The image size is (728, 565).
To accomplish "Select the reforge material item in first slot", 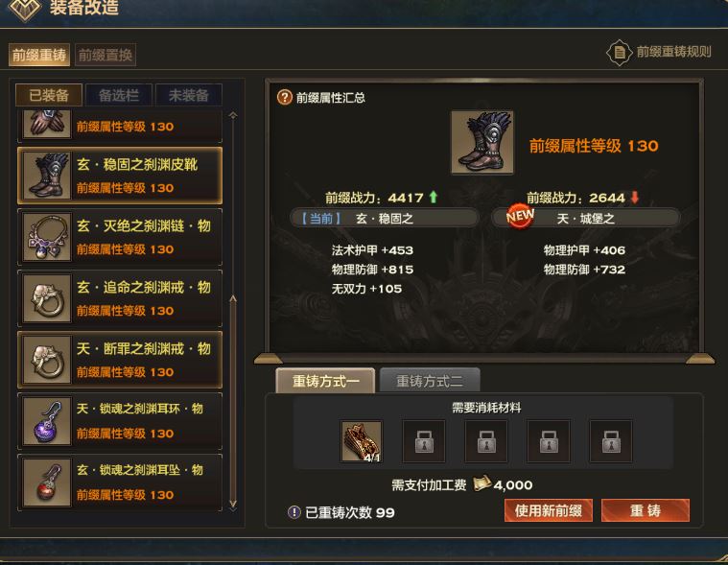I will pos(362,441).
